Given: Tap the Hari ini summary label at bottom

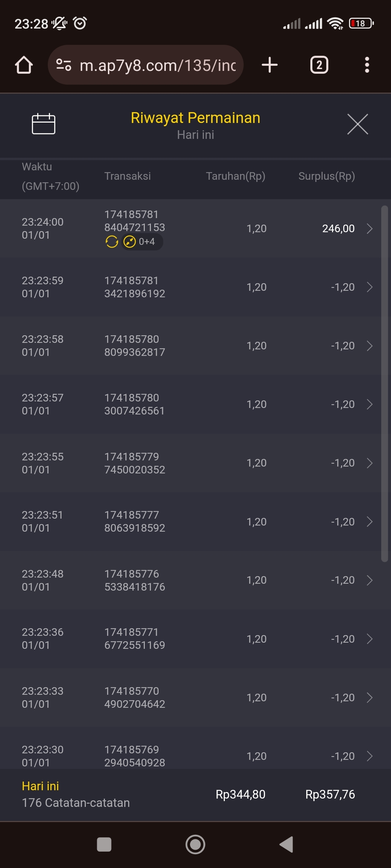Looking at the screenshot, I should (40, 786).
